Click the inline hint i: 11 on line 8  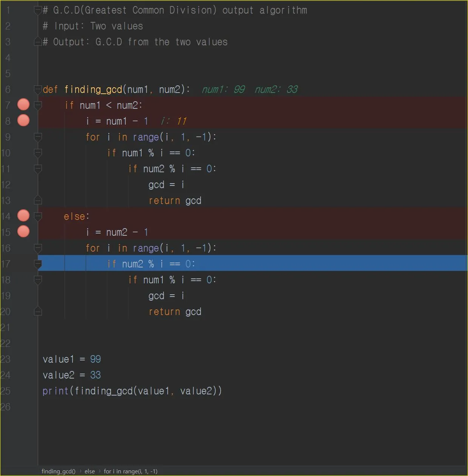[x=174, y=121]
